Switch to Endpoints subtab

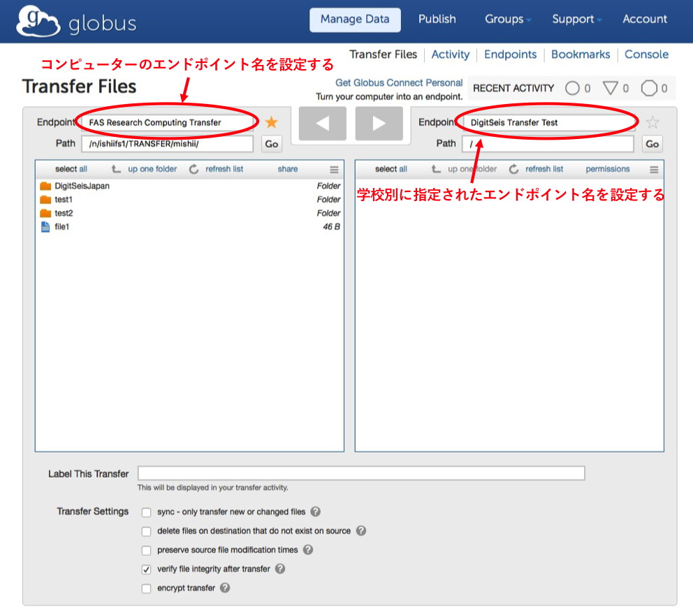pos(511,54)
